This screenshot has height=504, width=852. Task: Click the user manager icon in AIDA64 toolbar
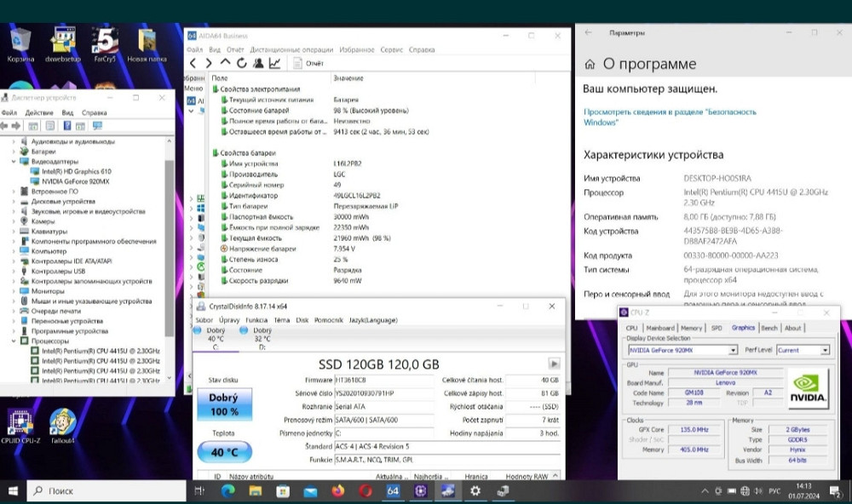point(258,62)
